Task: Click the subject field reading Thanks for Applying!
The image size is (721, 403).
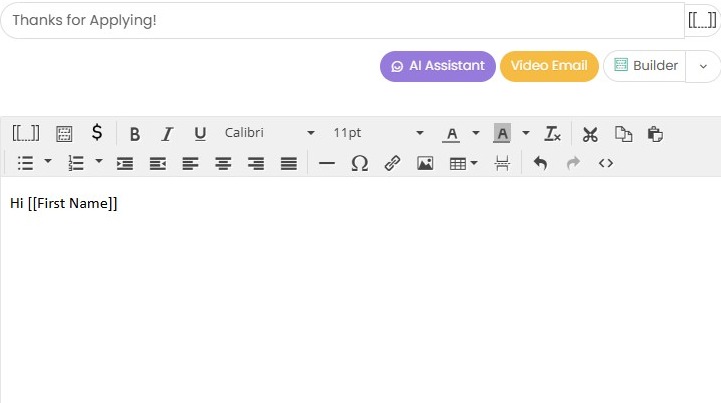Action: 340,20
